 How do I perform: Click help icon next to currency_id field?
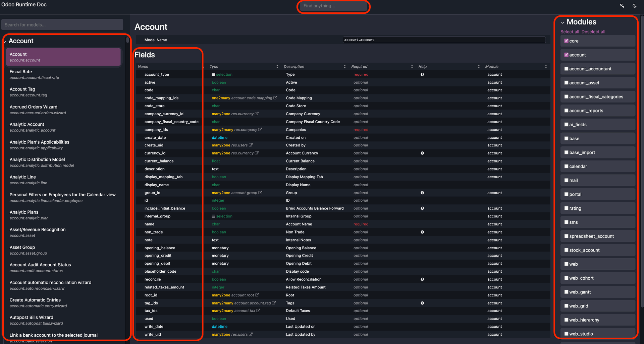click(x=422, y=153)
